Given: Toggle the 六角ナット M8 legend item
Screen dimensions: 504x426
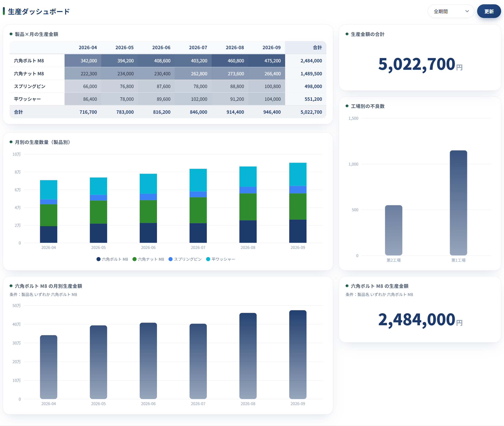Looking at the screenshot, I should pos(148,259).
